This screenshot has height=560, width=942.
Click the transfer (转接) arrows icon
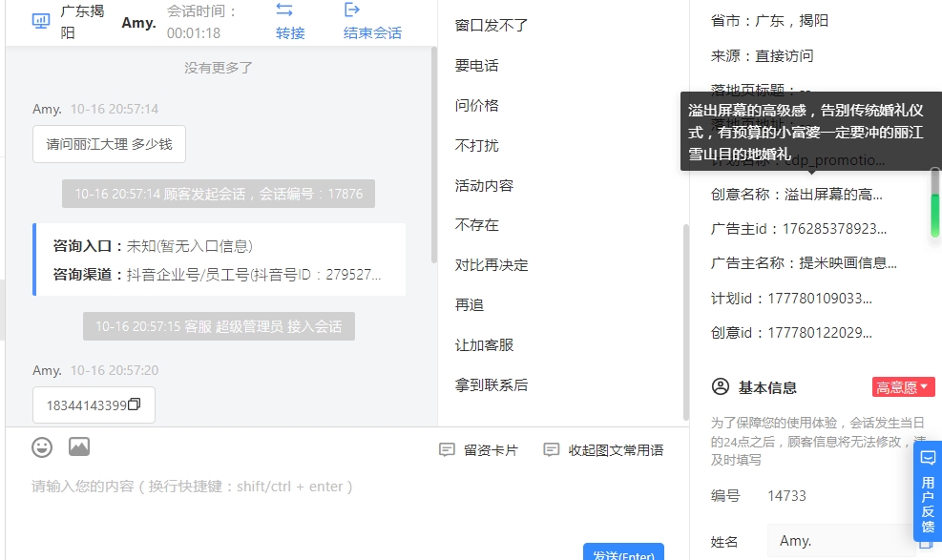click(284, 10)
